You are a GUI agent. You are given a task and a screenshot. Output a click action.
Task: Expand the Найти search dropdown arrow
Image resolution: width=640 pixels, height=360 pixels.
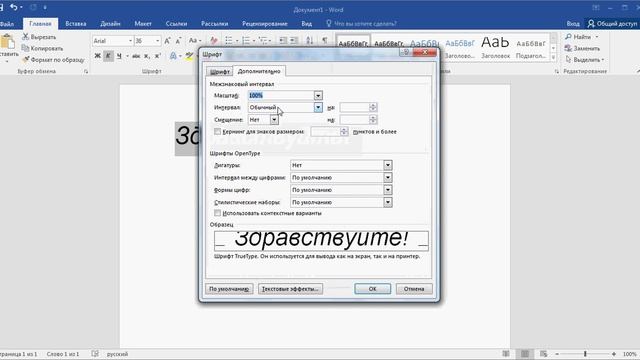[x=597, y=37]
